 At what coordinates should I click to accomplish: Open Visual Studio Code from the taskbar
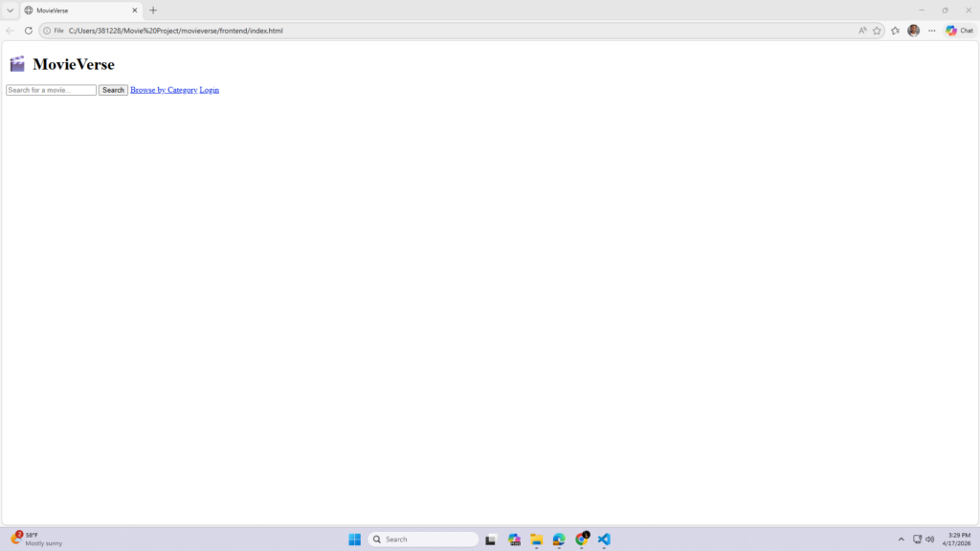coord(604,540)
